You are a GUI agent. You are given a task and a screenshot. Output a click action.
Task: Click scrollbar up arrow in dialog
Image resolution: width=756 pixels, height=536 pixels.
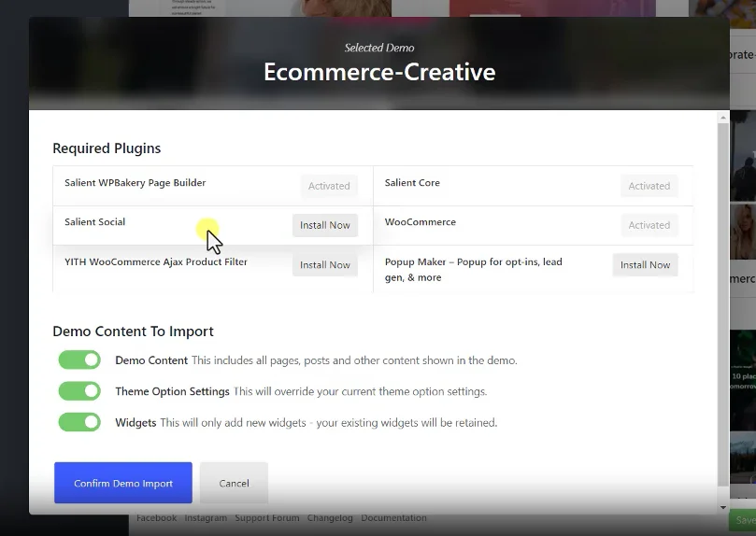tap(722, 118)
